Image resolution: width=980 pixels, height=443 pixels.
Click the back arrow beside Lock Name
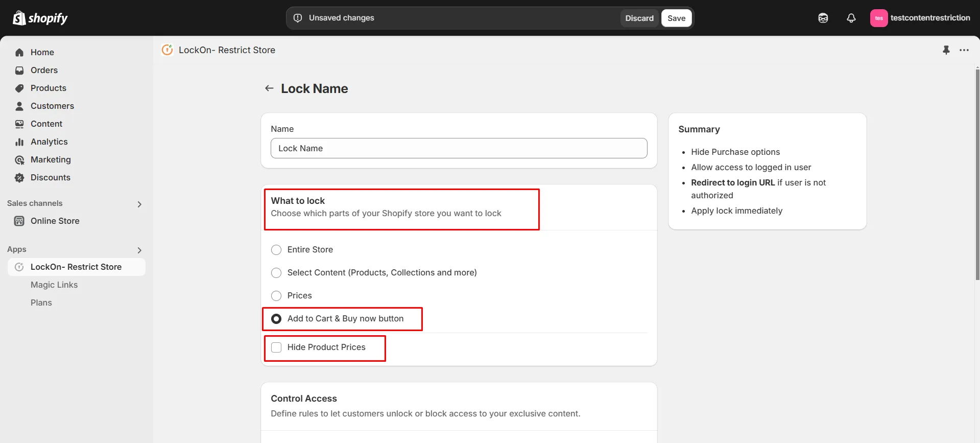pyautogui.click(x=269, y=88)
